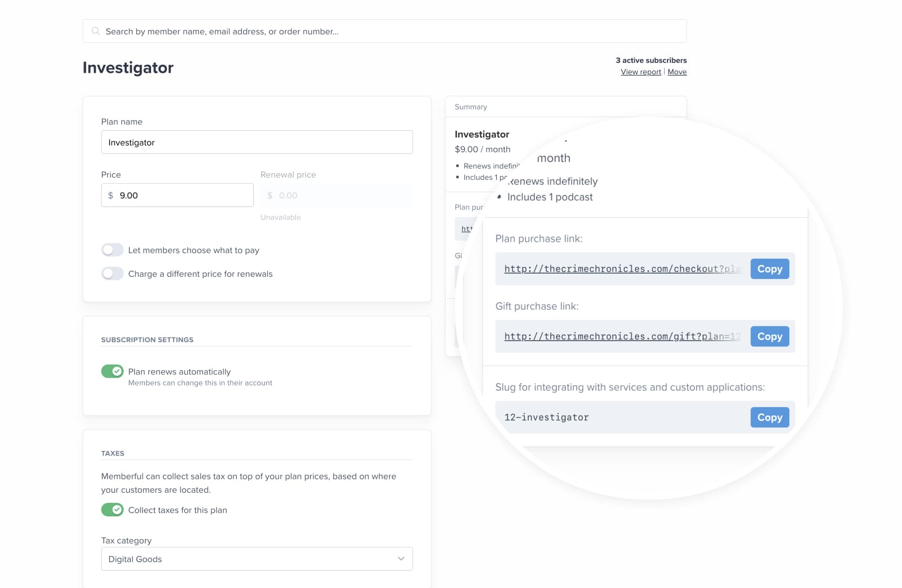
Task: Disable Plan renews automatically
Action: (x=112, y=372)
